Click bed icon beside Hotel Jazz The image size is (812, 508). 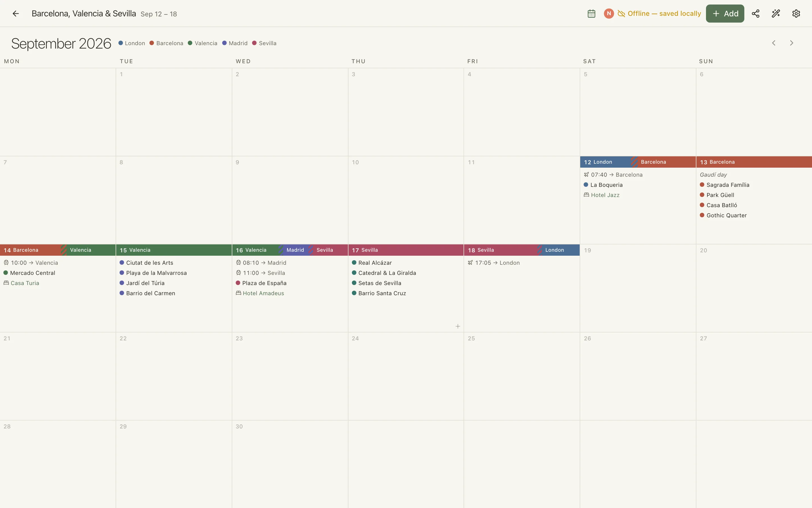pyautogui.click(x=586, y=195)
